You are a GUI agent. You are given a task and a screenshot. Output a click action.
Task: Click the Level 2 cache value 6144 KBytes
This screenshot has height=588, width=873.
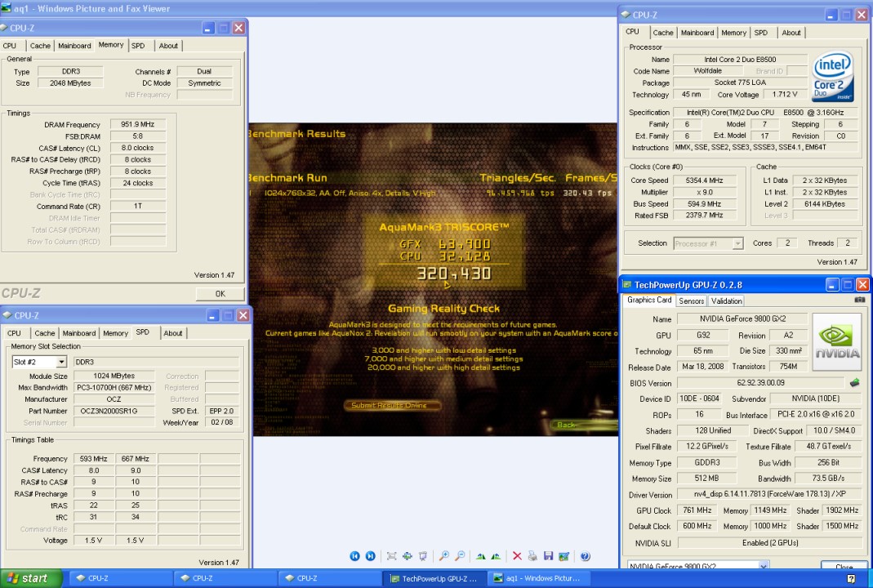tap(825, 203)
